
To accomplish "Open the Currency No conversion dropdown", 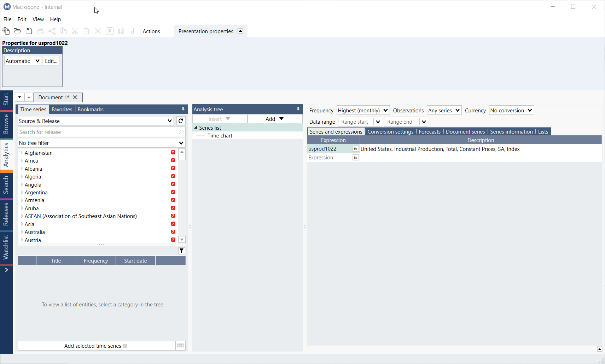I will (x=511, y=110).
